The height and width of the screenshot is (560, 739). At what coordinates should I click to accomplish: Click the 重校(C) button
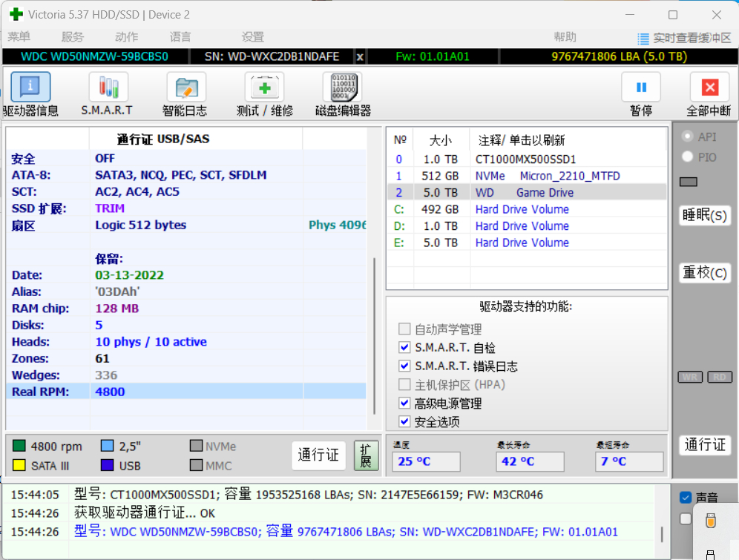point(705,273)
